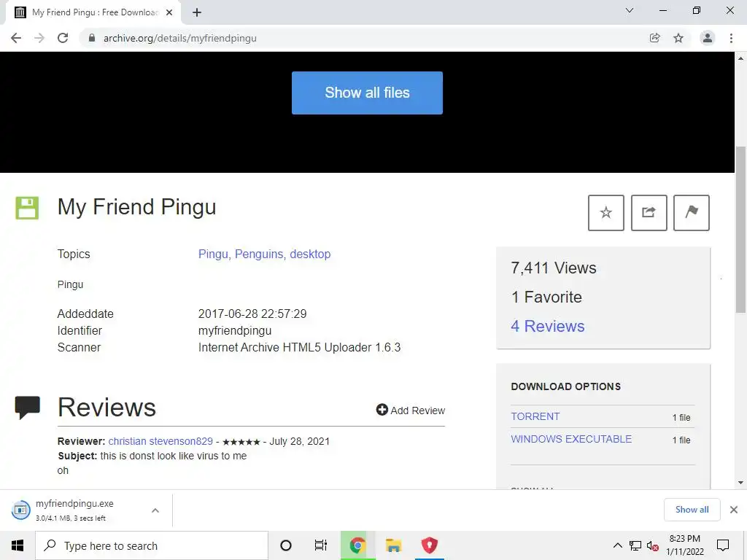Select the My Friend Pingu tab
Image resolution: width=747 pixels, height=560 pixels.
click(93, 12)
